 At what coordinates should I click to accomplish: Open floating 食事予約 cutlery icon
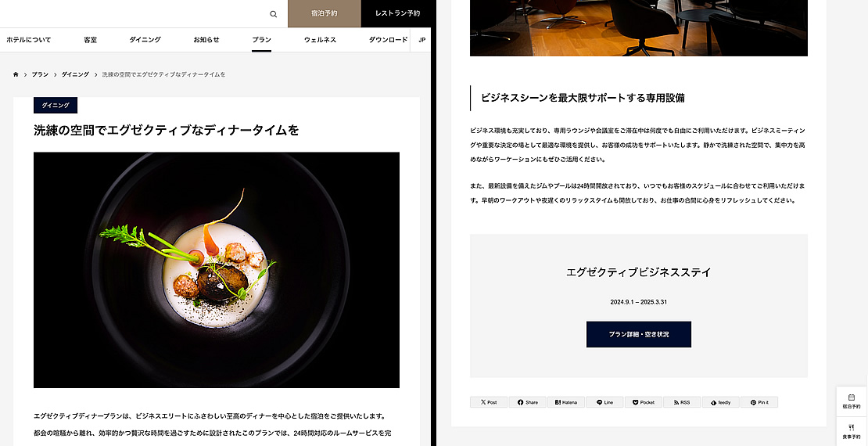[x=852, y=432]
